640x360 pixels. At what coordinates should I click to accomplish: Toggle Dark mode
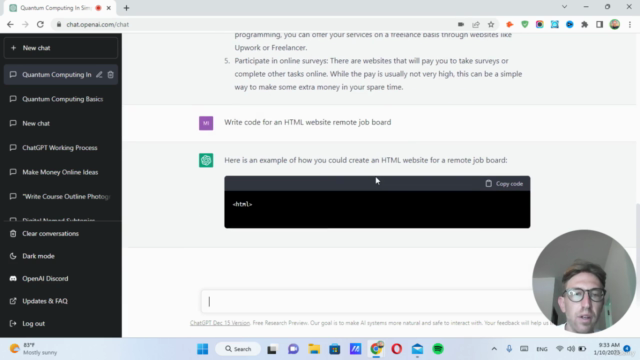coord(61,256)
